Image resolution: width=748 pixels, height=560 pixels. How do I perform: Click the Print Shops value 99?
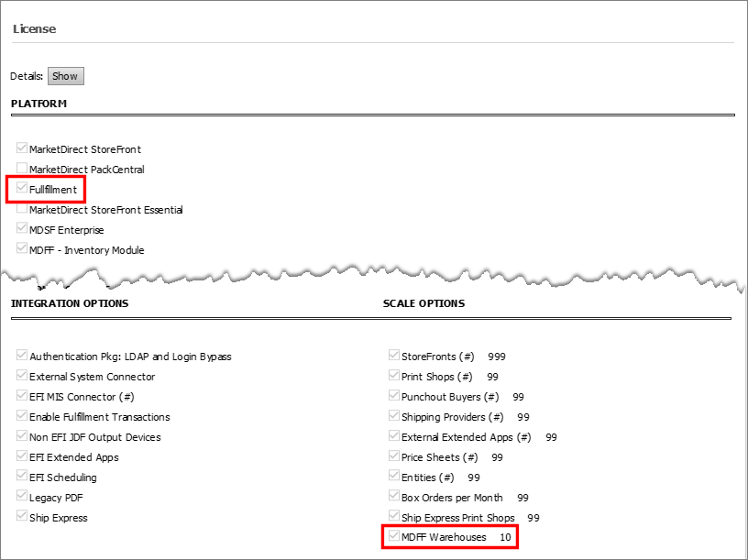tap(492, 378)
